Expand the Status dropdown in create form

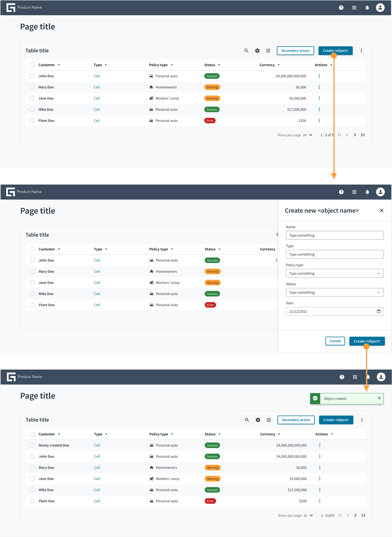335,292
